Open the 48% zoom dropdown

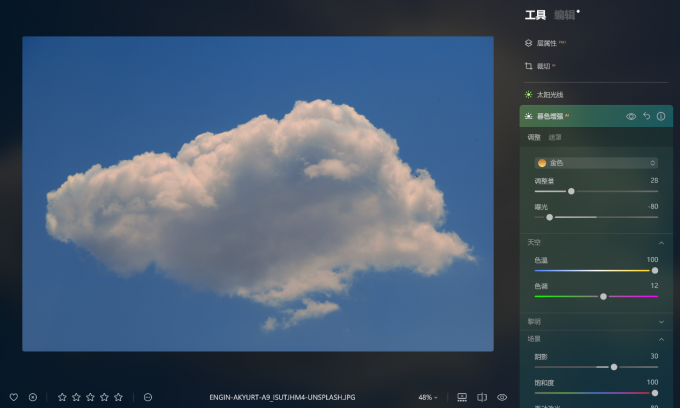(x=428, y=397)
